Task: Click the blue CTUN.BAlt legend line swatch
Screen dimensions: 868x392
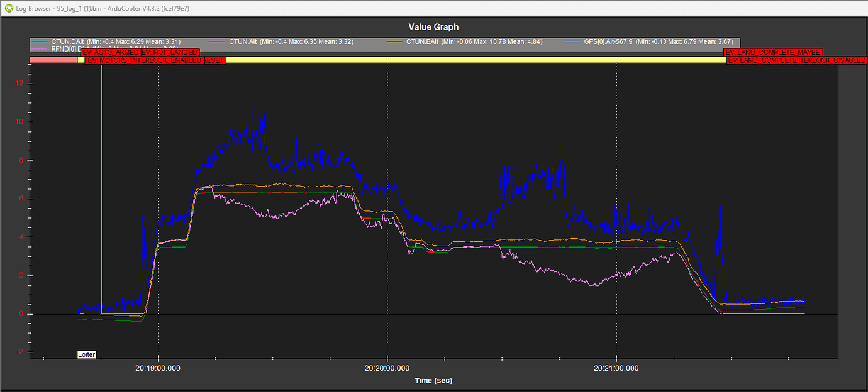Action: (x=393, y=42)
